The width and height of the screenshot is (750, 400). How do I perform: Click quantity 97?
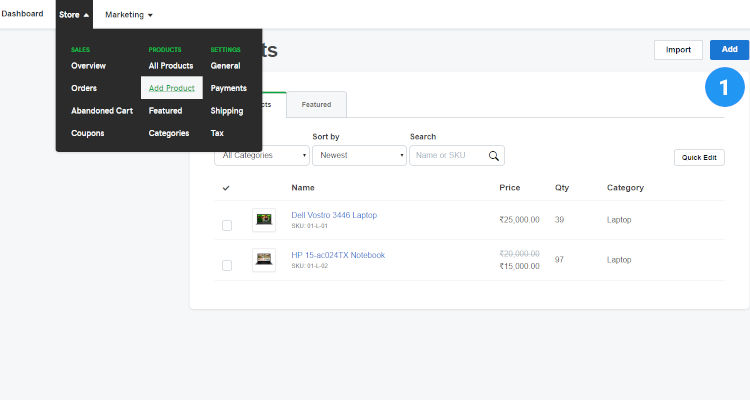560,260
